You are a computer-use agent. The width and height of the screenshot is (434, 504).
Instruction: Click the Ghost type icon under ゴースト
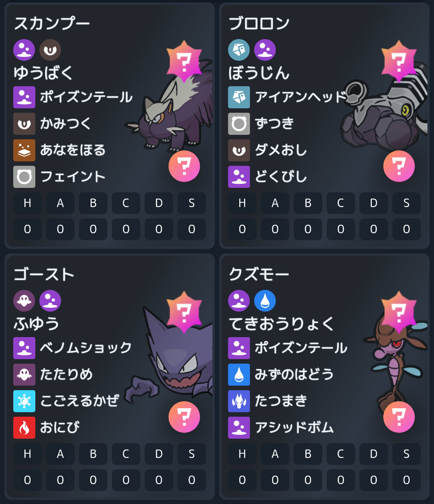24,301
